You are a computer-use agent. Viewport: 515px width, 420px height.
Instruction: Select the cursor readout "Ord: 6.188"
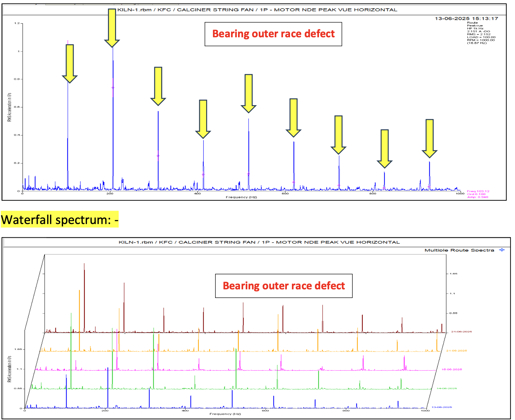point(476,194)
